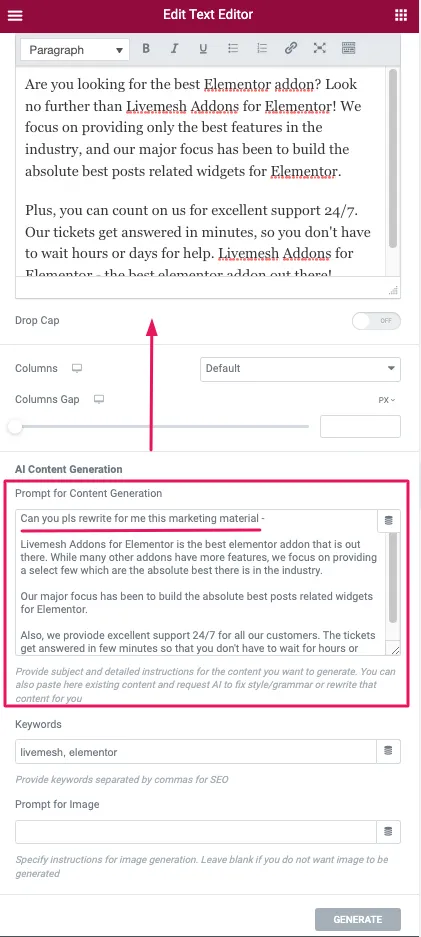Image resolution: width=421 pixels, height=937 pixels.
Task: Click the GENERATE button
Action: click(x=358, y=919)
